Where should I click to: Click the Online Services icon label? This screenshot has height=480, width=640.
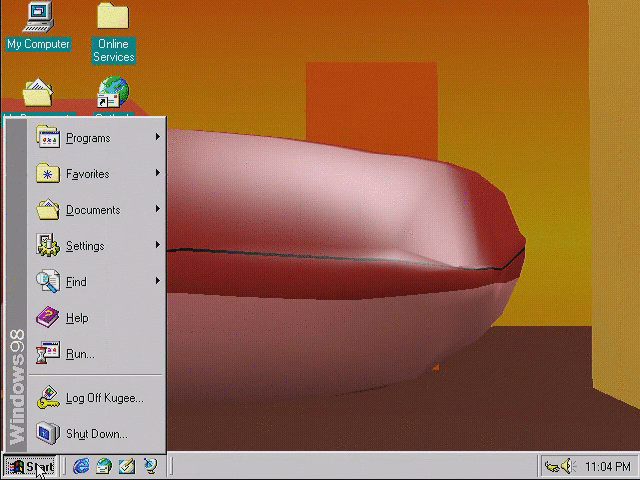113,50
